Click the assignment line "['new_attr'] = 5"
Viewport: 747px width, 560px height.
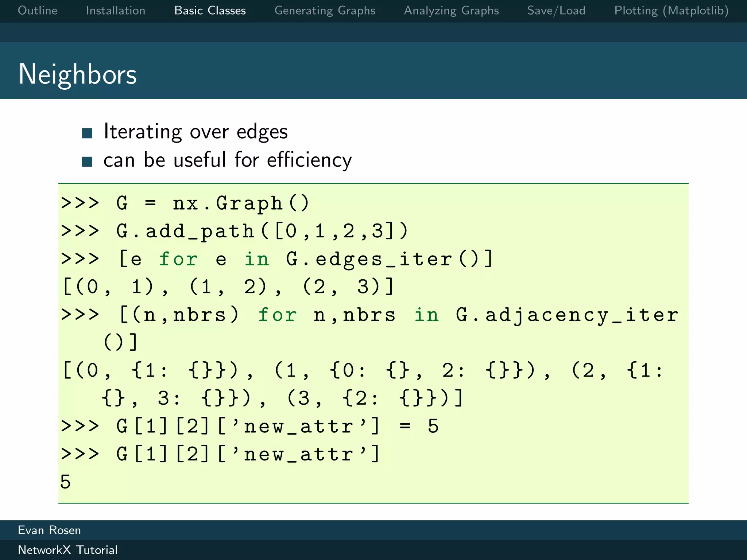tap(250, 426)
